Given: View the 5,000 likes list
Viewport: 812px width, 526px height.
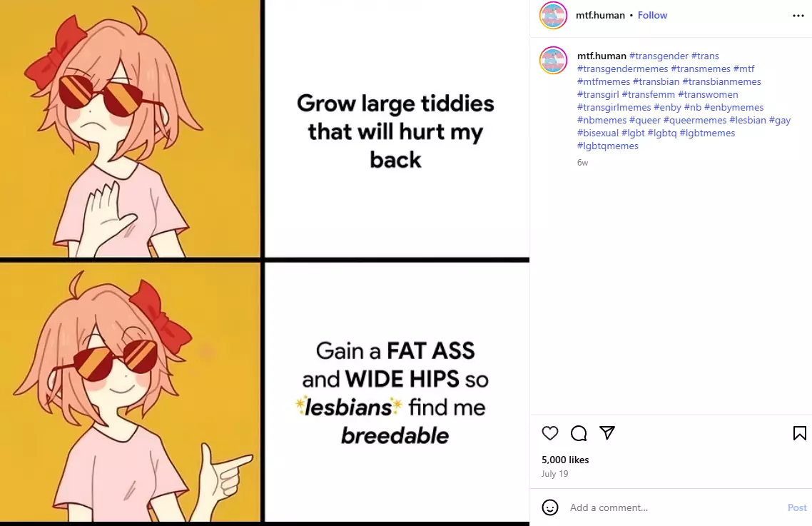Looking at the screenshot, I should point(565,460).
